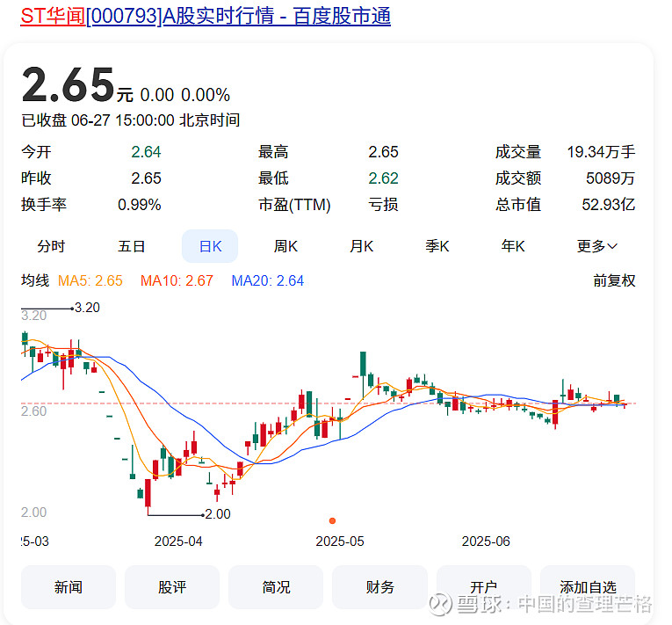The width and height of the screenshot is (672, 625).
Task: Click the 最高 value 2.65
Action: click(x=384, y=152)
